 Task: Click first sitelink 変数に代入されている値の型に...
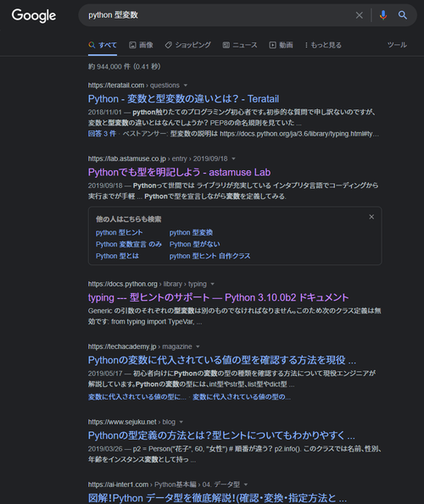coord(137,397)
